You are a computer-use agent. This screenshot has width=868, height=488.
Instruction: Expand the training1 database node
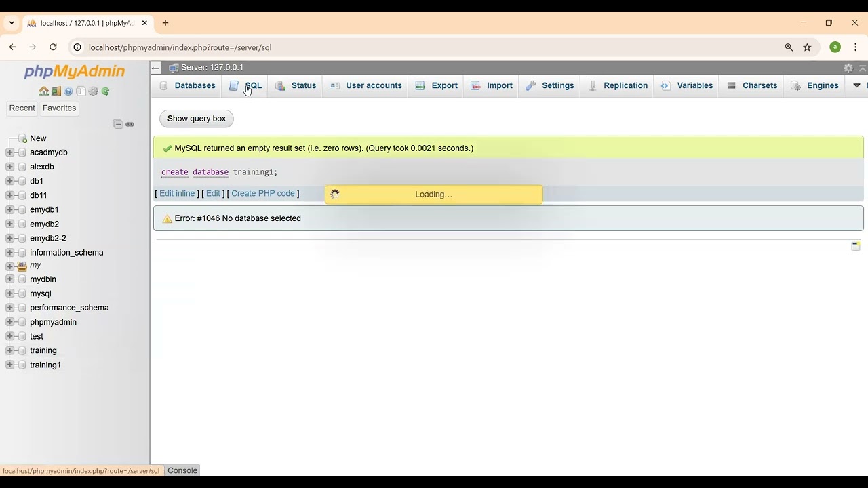pyautogui.click(x=9, y=365)
